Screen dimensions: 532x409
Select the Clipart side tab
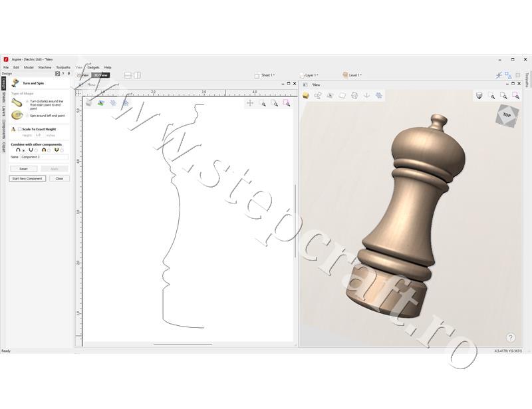(3, 147)
